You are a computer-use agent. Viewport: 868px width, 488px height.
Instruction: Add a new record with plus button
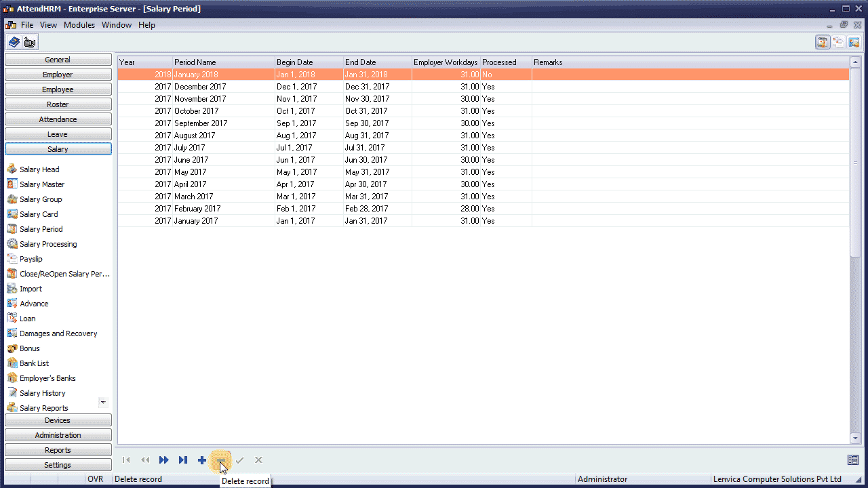point(202,460)
